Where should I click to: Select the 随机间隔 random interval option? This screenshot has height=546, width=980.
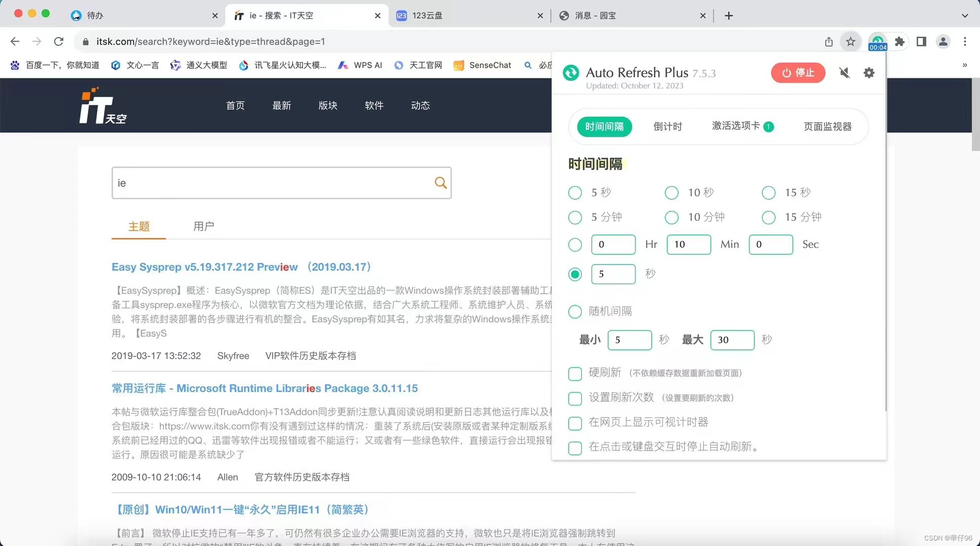tap(575, 311)
